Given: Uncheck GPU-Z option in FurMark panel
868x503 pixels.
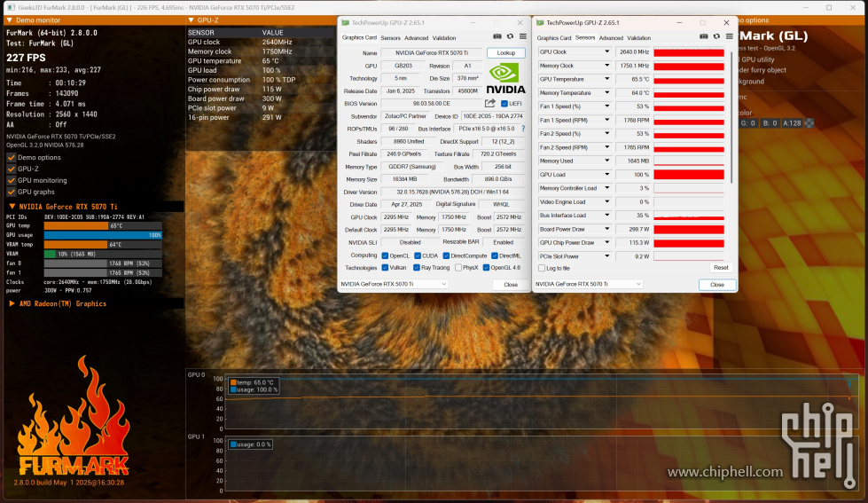Looking at the screenshot, I should 11,169.
